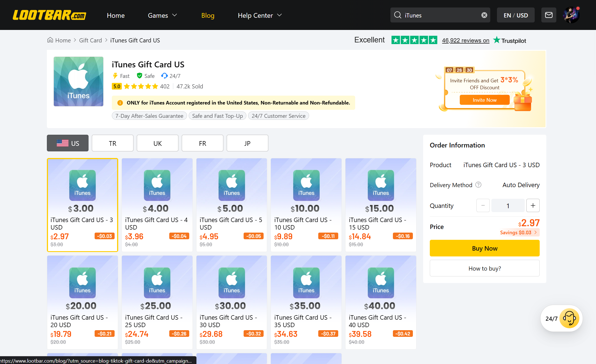
Task: Click the Home breadcrumb house icon
Action: tap(50, 40)
